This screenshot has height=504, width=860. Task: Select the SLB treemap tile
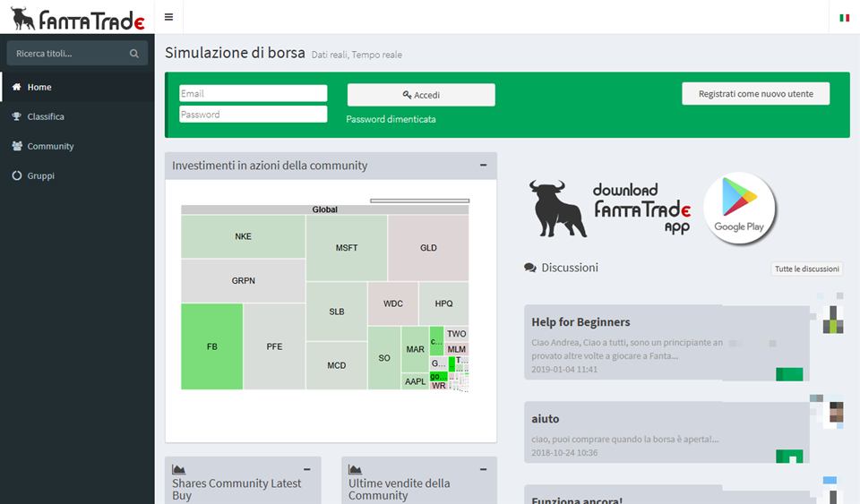337,312
